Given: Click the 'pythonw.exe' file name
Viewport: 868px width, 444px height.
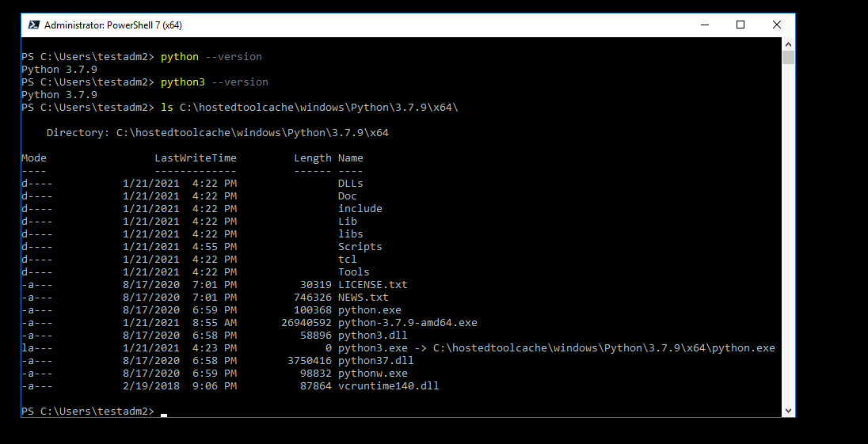Looking at the screenshot, I should point(372,374).
